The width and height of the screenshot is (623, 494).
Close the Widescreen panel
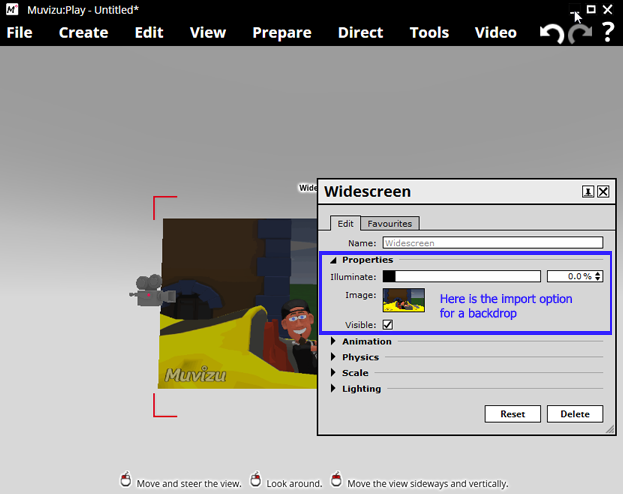click(603, 192)
